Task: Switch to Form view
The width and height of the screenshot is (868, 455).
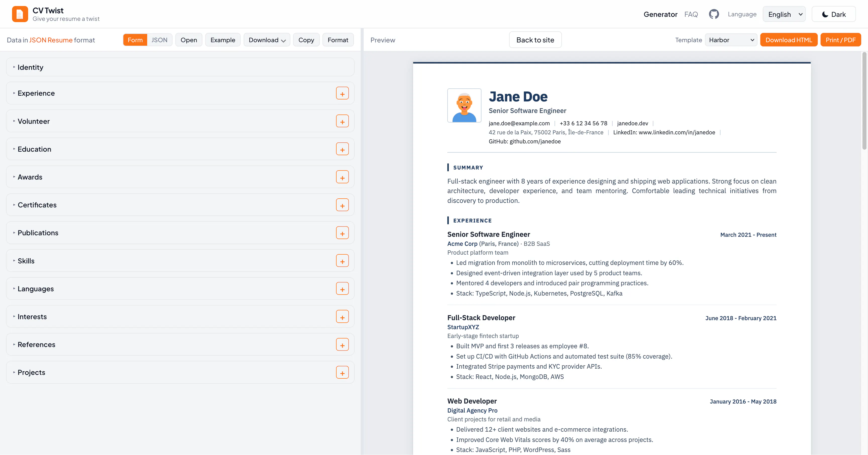Action: [x=135, y=40]
